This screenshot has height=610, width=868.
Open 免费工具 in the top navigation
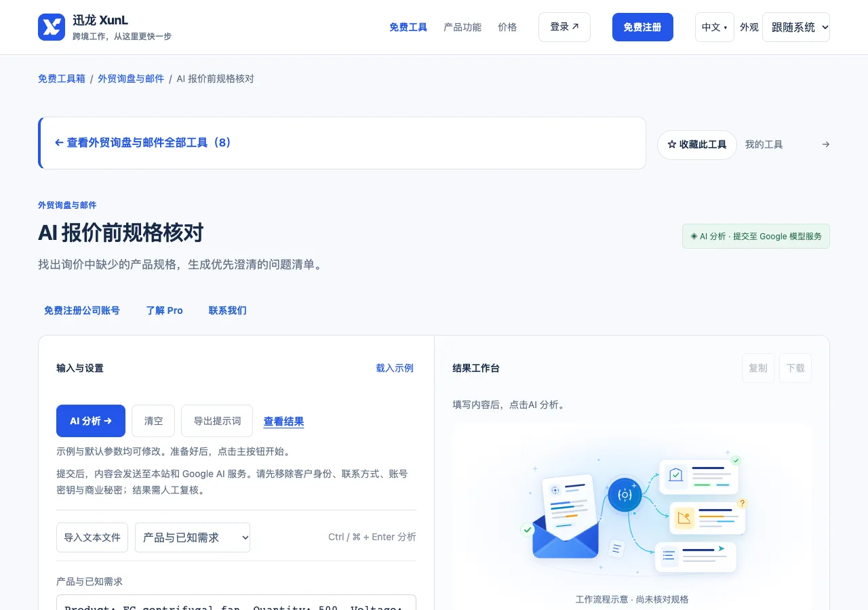[x=408, y=27]
